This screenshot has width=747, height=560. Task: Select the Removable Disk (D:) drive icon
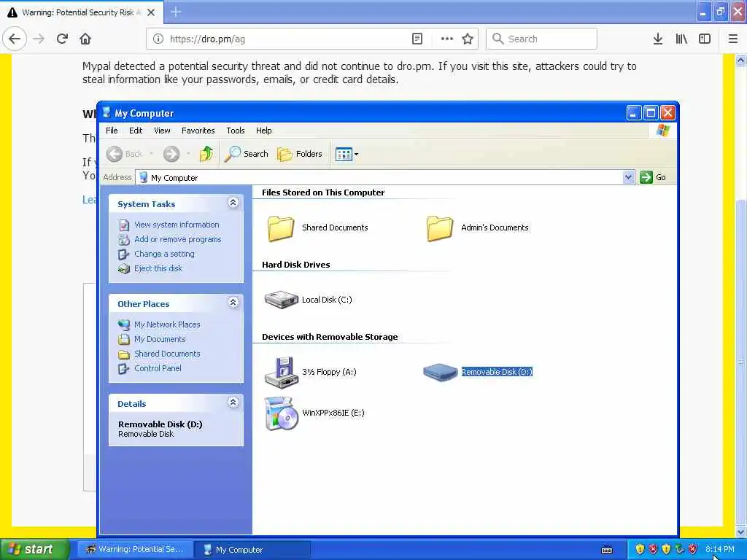440,372
